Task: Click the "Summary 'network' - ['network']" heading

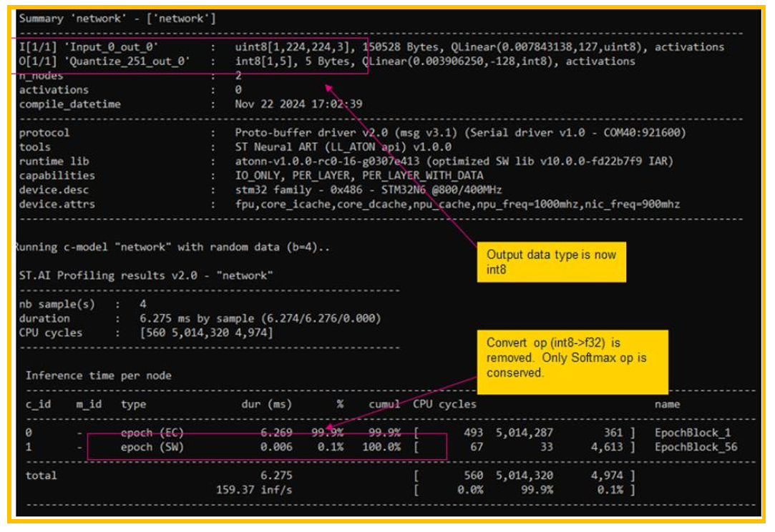Action: [x=117, y=19]
